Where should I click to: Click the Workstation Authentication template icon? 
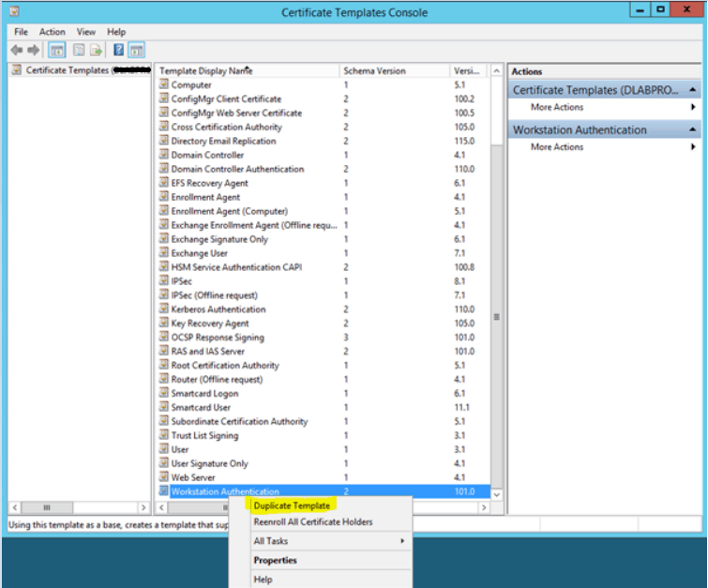pos(164,490)
